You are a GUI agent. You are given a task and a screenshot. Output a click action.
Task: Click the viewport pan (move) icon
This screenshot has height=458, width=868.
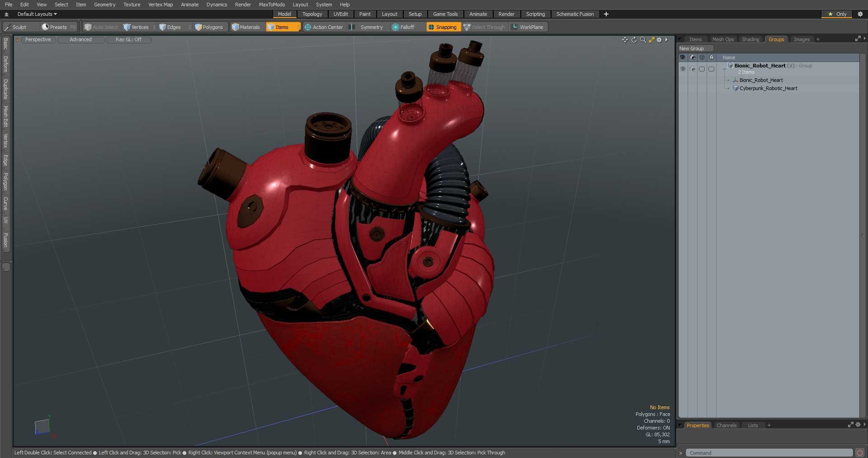(625, 40)
